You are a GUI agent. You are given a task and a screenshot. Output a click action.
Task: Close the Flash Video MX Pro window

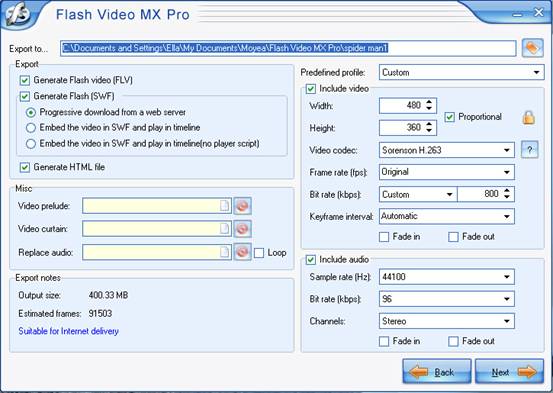coord(539,12)
